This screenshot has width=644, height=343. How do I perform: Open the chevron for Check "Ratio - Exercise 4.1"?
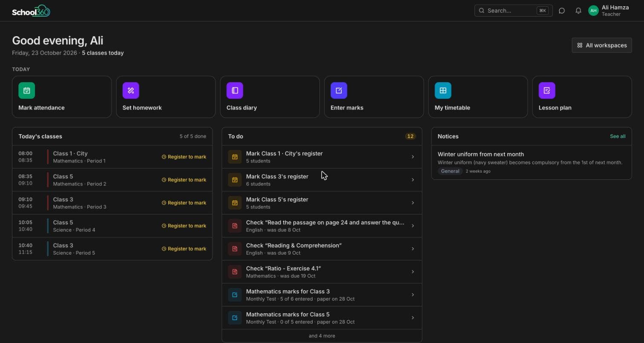413,272
